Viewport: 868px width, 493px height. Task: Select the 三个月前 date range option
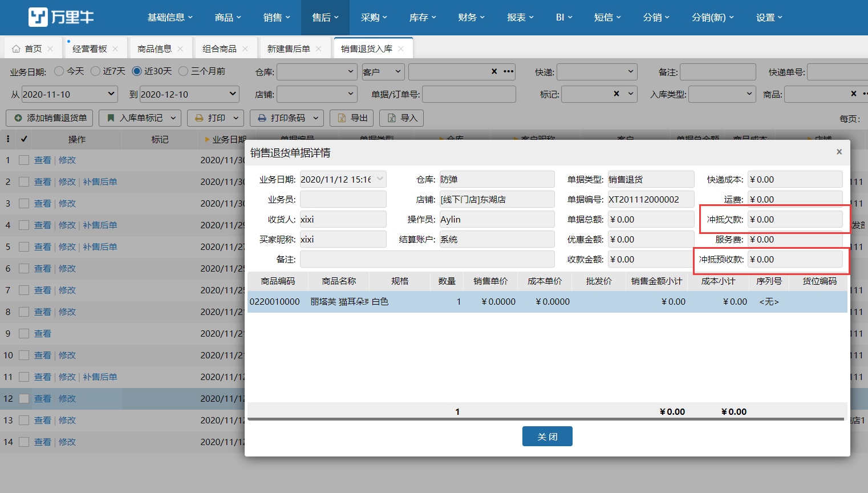point(183,71)
